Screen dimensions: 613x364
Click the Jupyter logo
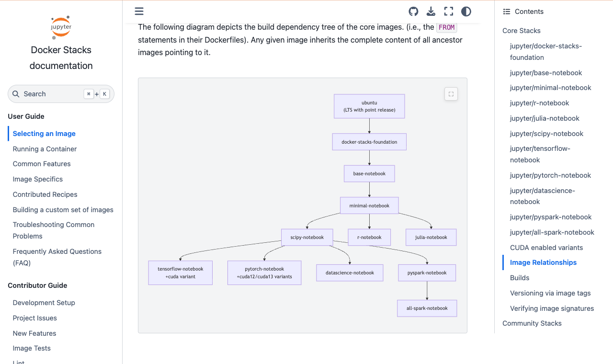(x=61, y=27)
